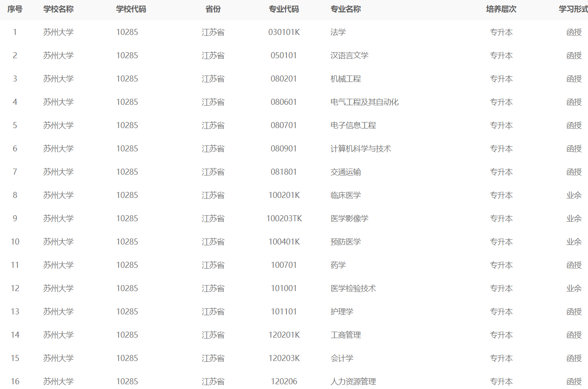
Task: Click major code 080901
Action: pyautogui.click(x=284, y=149)
